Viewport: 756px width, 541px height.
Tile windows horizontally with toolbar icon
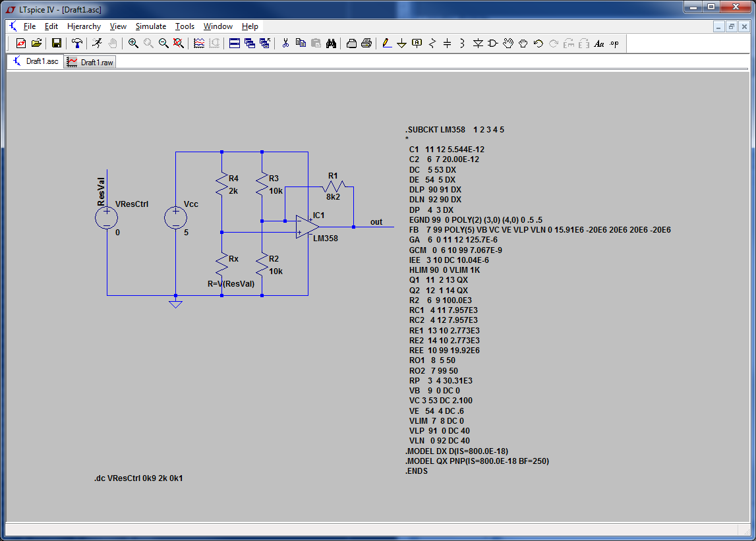point(235,43)
